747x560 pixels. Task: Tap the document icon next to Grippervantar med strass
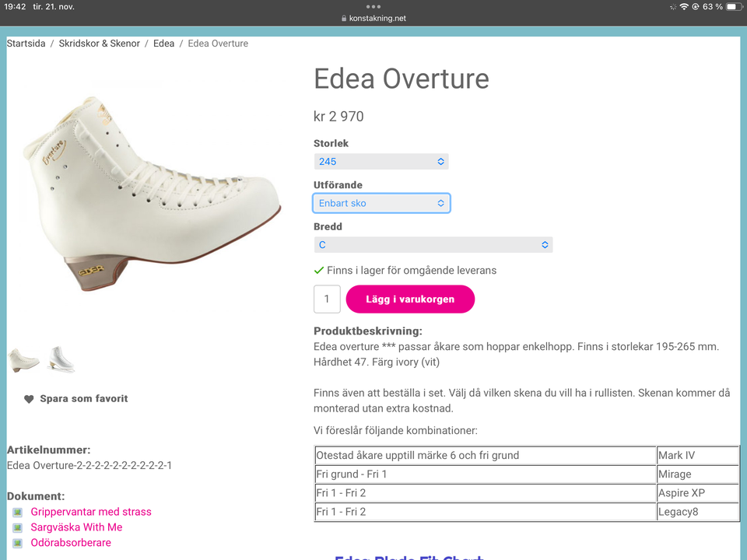pos(18,513)
